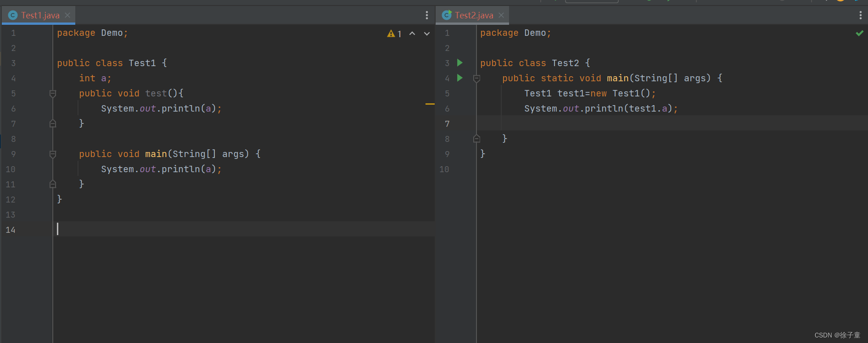The image size is (868, 343).
Task: Click 'main' method name in Test1
Action: [156, 154]
